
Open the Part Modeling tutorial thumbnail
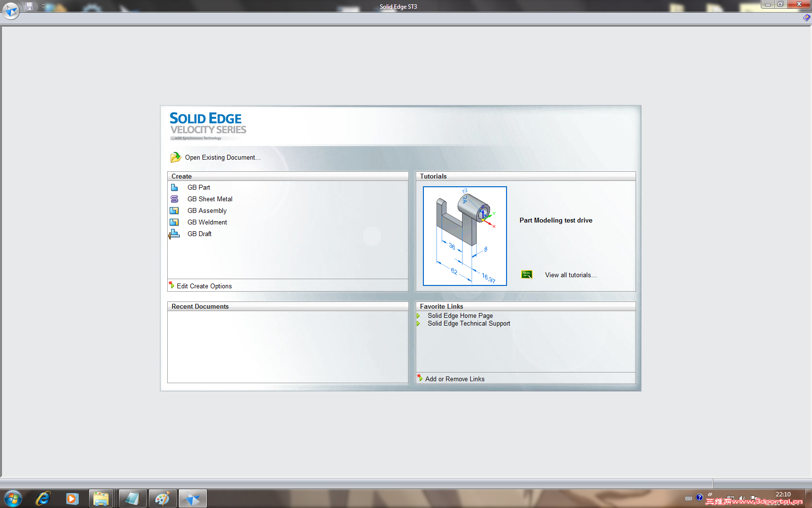465,236
